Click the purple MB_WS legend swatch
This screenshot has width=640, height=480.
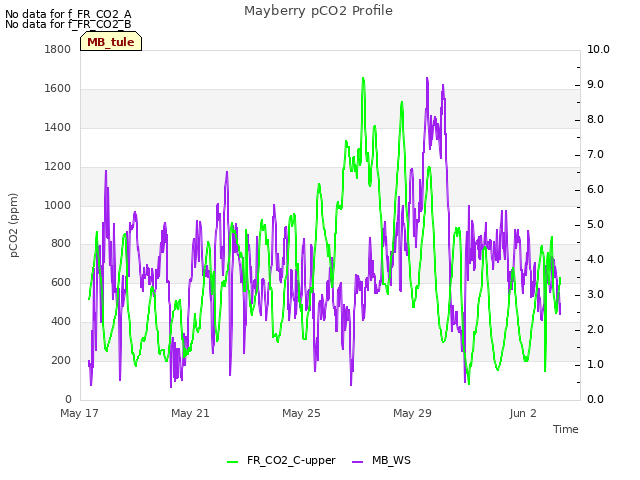click(358, 462)
